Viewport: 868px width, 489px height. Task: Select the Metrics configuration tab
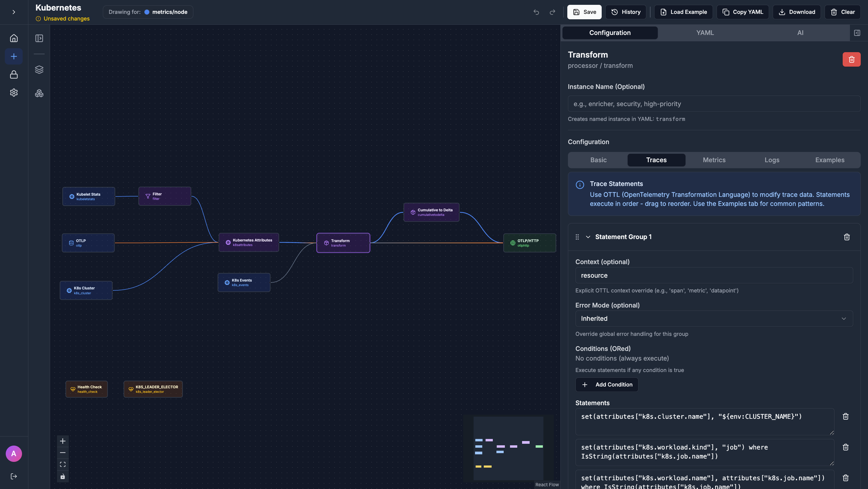pyautogui.click(x=714, y=160)
